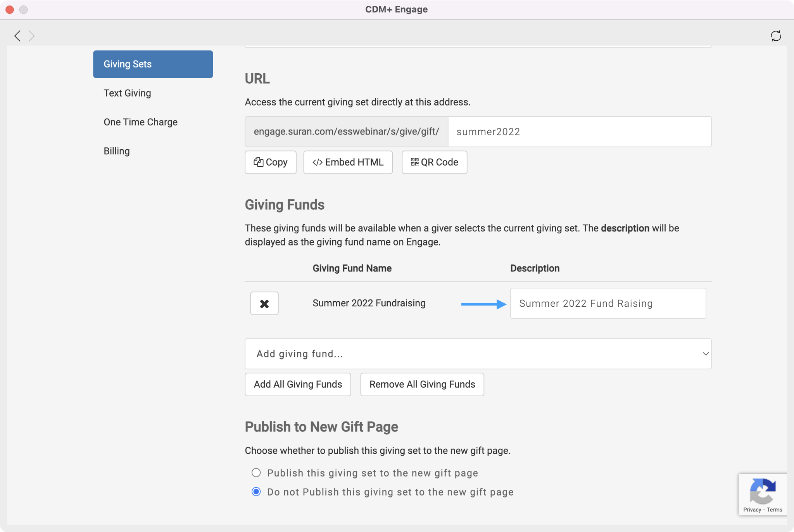
Task: Click the refresh icon in toolbar
Action: (776, 36)
